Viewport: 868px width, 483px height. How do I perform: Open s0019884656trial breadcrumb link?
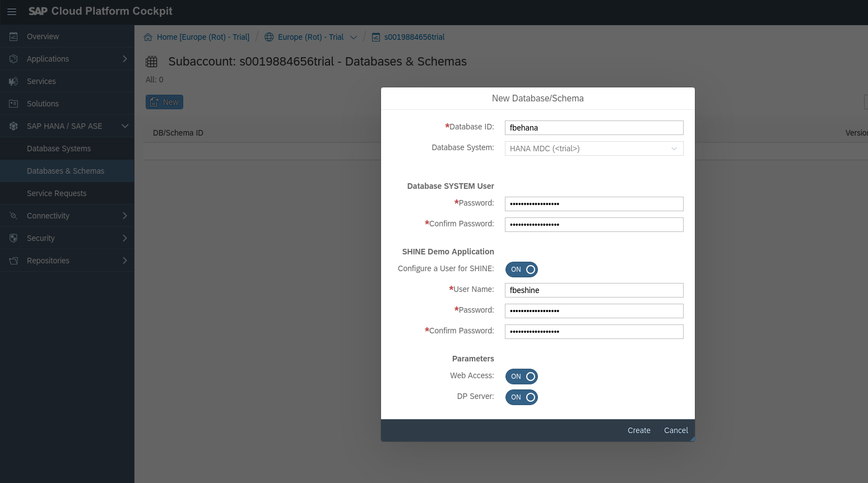[414, 37]
